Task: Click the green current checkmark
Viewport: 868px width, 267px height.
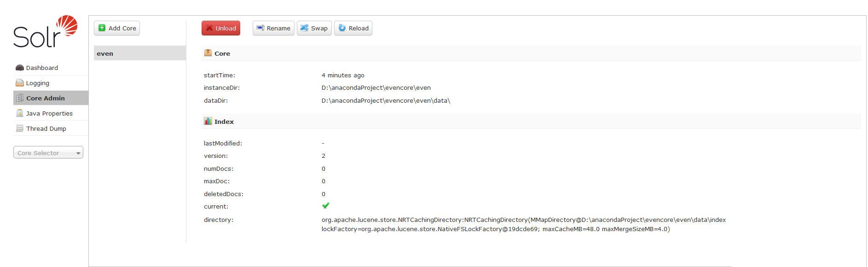Action: coord(326,206)
